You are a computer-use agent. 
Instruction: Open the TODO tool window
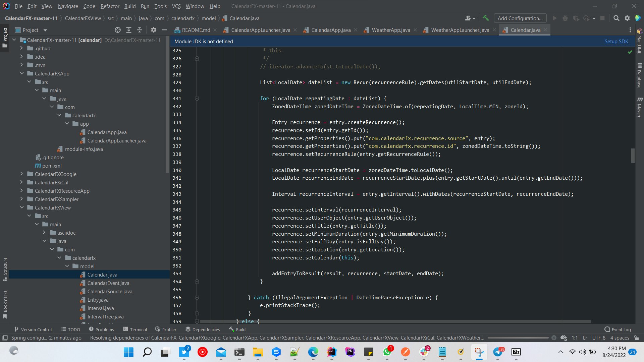click(x=70, y=329)
